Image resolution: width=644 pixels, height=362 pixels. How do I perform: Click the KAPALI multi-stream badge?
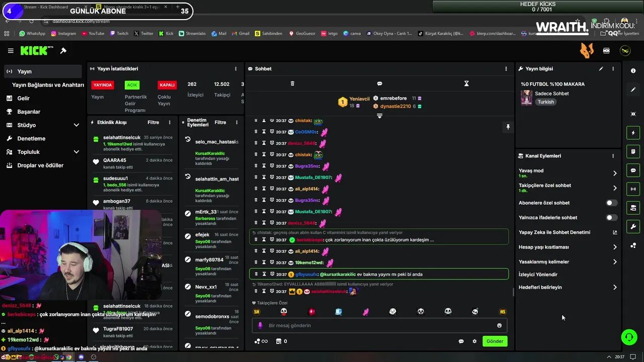(167, 85)
